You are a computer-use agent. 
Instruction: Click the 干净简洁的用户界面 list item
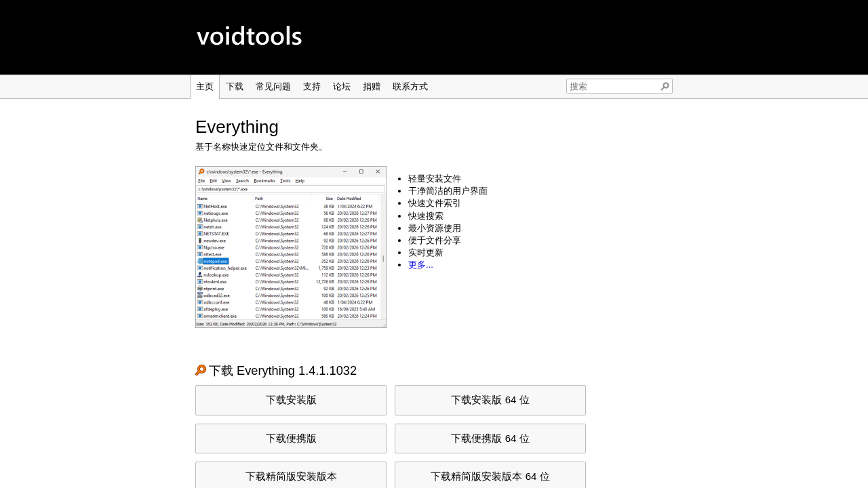(448, 191)
